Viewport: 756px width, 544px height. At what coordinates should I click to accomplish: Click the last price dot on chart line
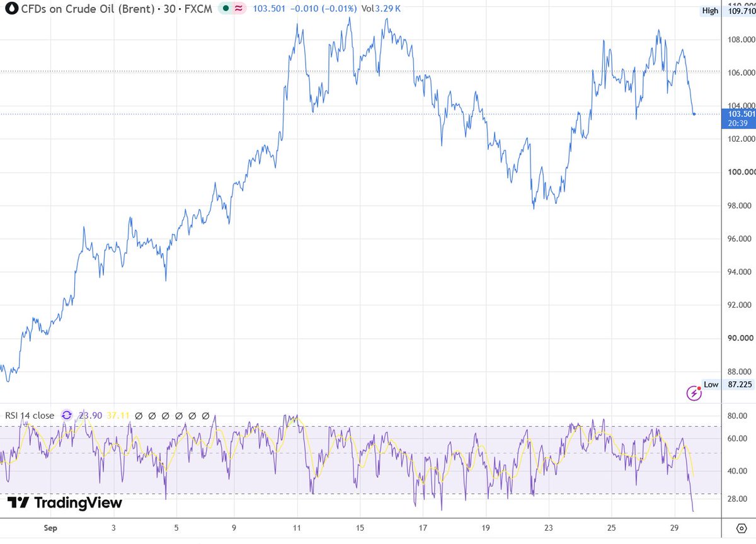pyautogui.click(x=694, y=114)
